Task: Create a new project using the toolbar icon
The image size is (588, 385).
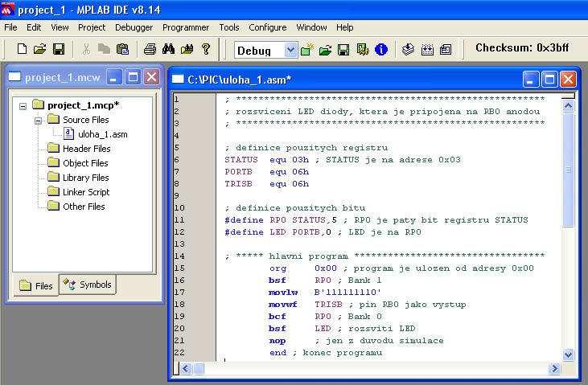Action: click(306, 50)
